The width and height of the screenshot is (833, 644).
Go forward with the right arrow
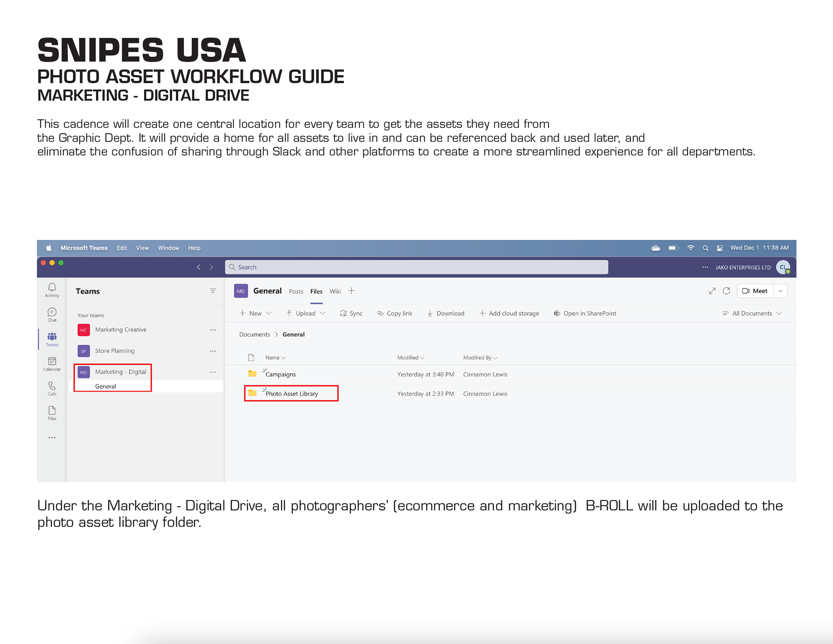click(x=211, y=267)
